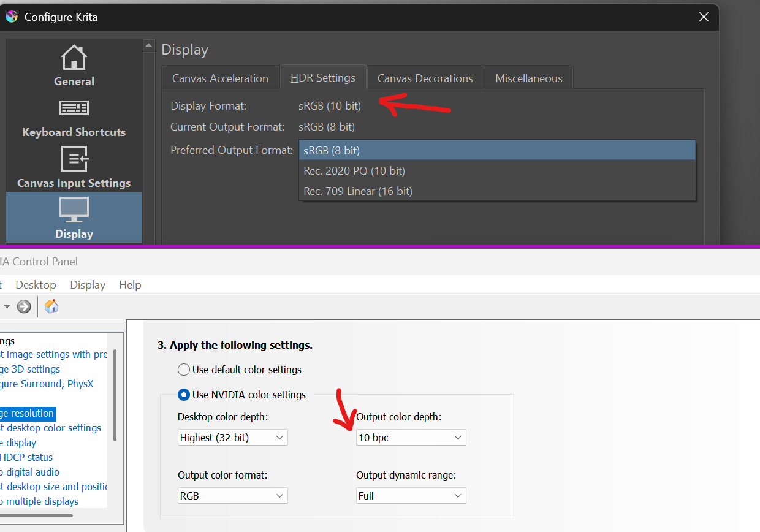Screen dimensions: 760x532
Task: Open the HDCP status link
Action: 26,457
